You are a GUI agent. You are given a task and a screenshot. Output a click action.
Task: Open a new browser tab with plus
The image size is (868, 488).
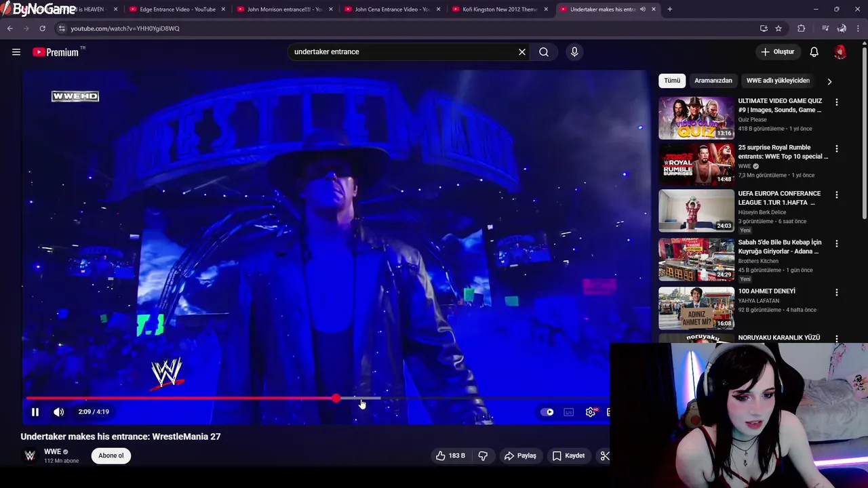click(x=670, y=9)
